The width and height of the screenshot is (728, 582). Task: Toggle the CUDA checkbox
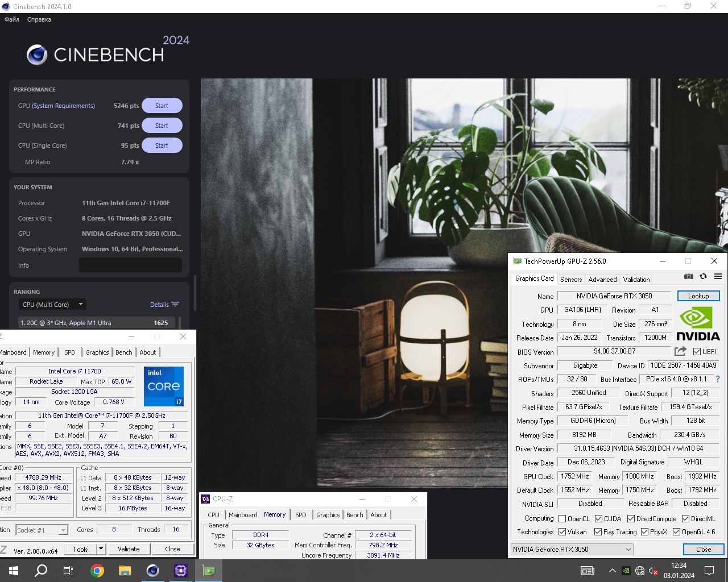pos(599,519)
